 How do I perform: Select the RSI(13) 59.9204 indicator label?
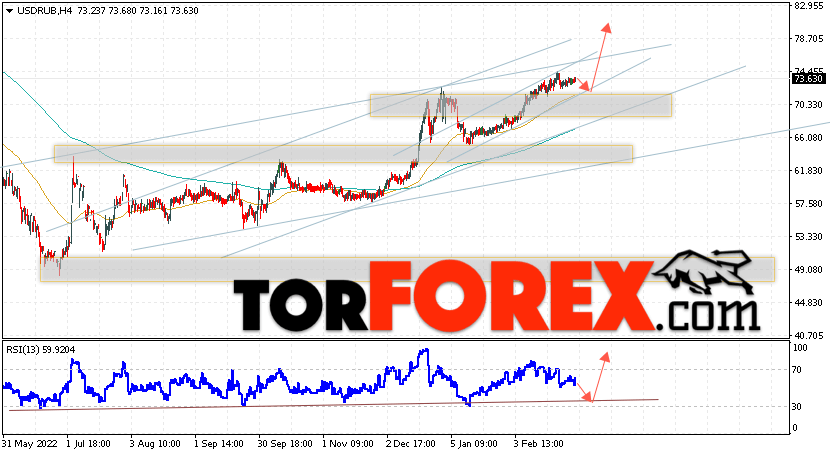click(x=41, y=350)
